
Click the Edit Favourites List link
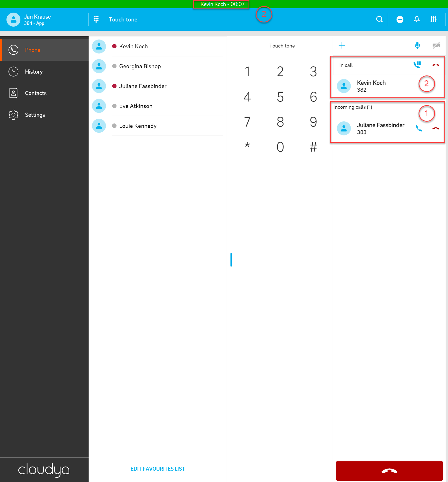(157, 469)
